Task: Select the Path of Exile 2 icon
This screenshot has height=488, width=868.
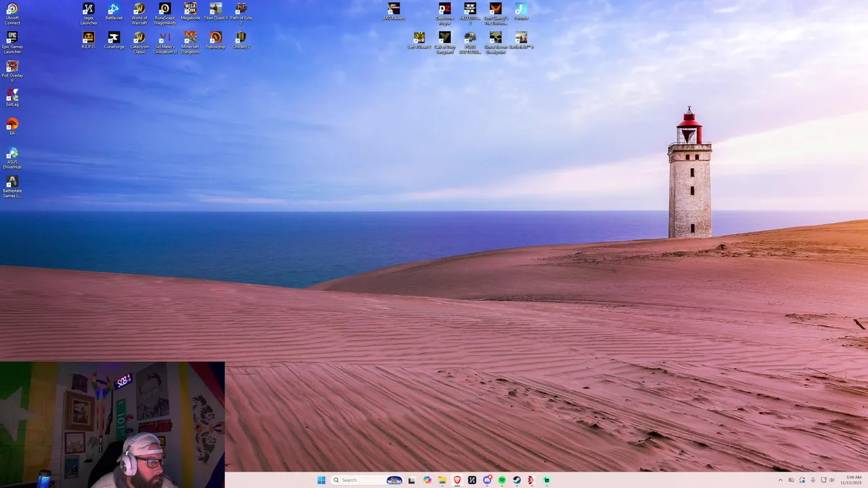Action: pos(241,14)
